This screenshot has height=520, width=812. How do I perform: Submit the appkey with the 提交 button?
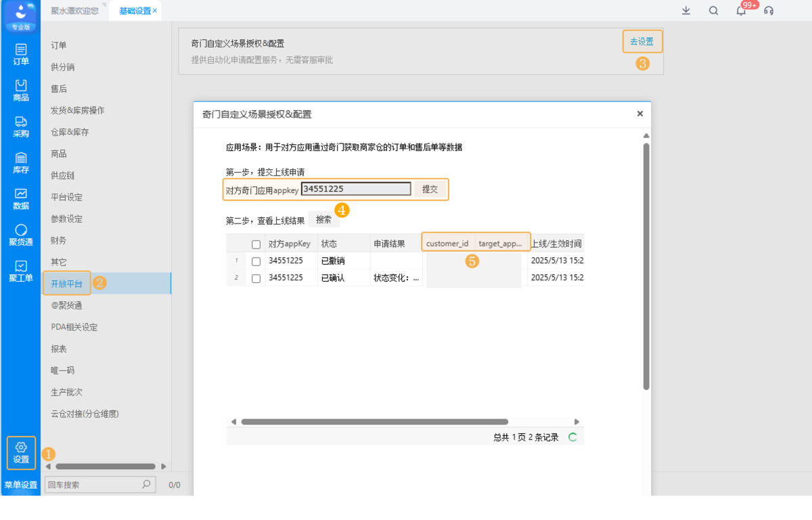430,189
